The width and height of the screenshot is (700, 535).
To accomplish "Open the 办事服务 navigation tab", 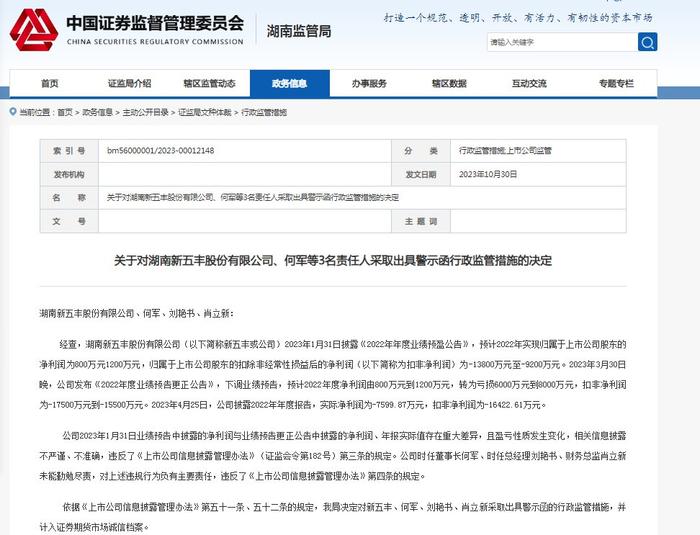I will click(x=369, y=84).
